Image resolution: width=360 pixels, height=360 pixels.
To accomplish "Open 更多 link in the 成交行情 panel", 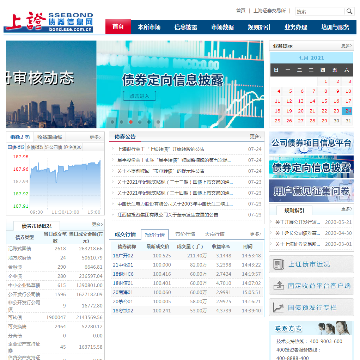I will click(255, 234).
